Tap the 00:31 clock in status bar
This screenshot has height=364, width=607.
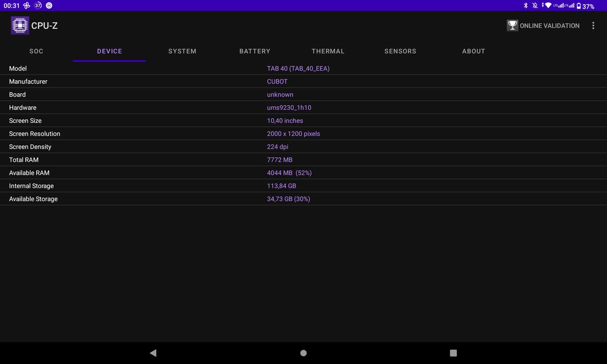coord(12,6)
